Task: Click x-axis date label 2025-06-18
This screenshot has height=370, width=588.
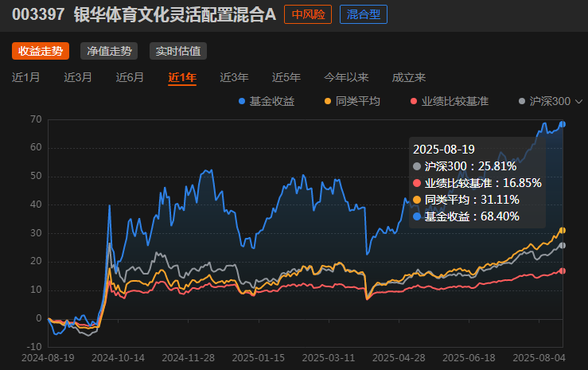Action: (469, 358)
